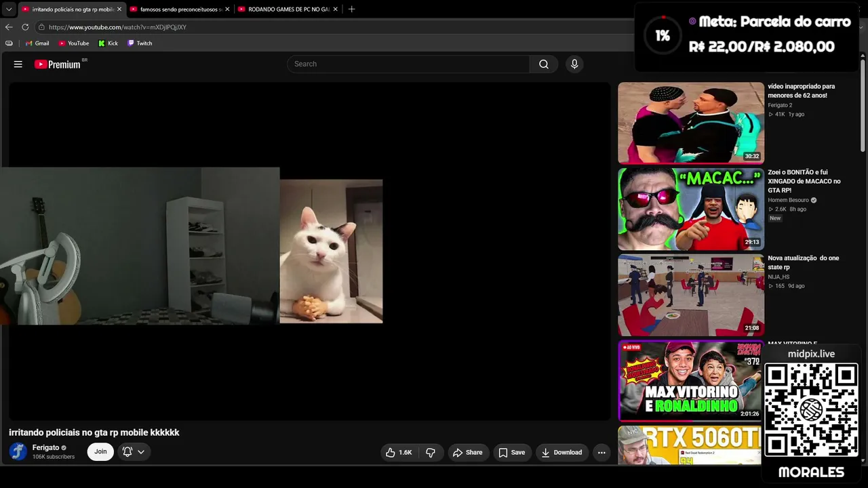This screenshot has height=488, width=868.
Task: Join the Ferigato channel membership
Action: point(100,452)
